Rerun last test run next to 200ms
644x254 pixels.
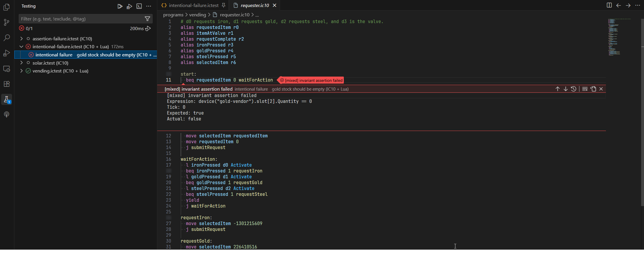point(148,28)
